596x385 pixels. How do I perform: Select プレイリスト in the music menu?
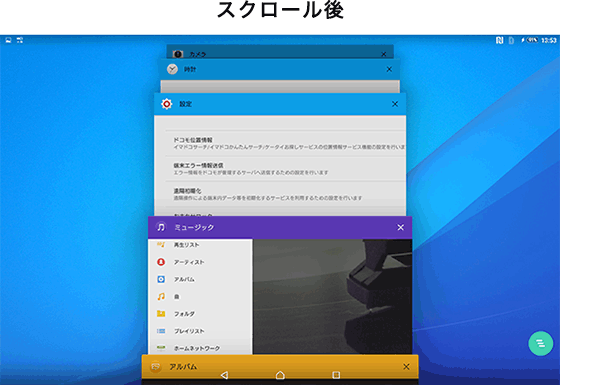point(200,331)
